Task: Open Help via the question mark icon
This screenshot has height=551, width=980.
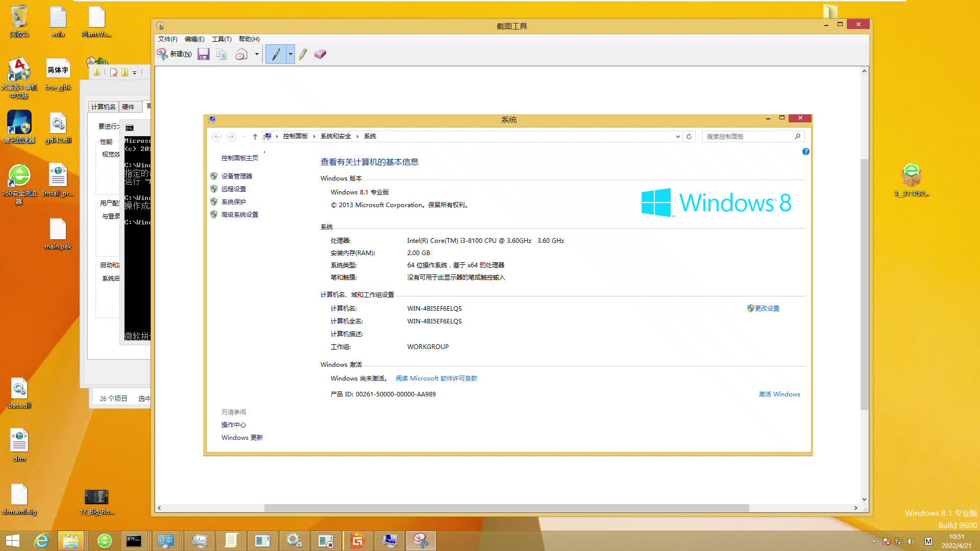Action: pos(805,152)
